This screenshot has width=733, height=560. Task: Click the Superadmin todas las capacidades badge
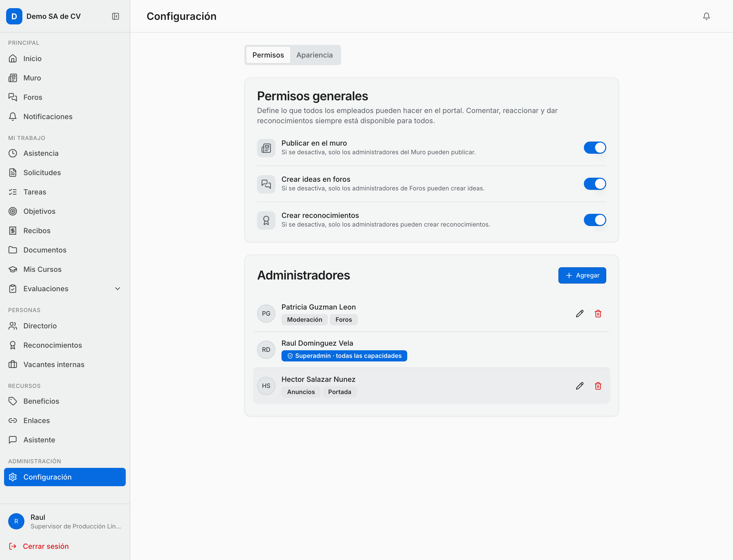tap(344, 356)
